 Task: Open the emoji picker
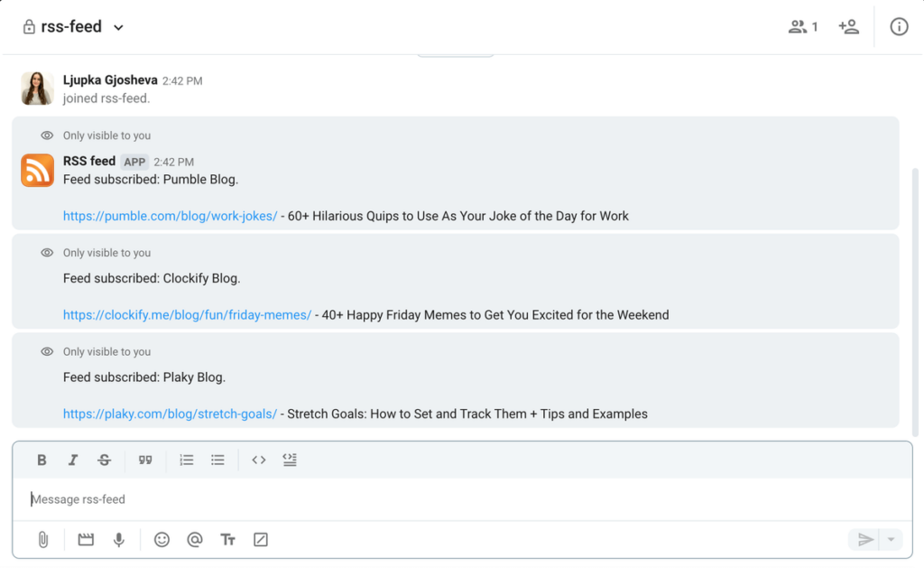click(x=162, y=539)
